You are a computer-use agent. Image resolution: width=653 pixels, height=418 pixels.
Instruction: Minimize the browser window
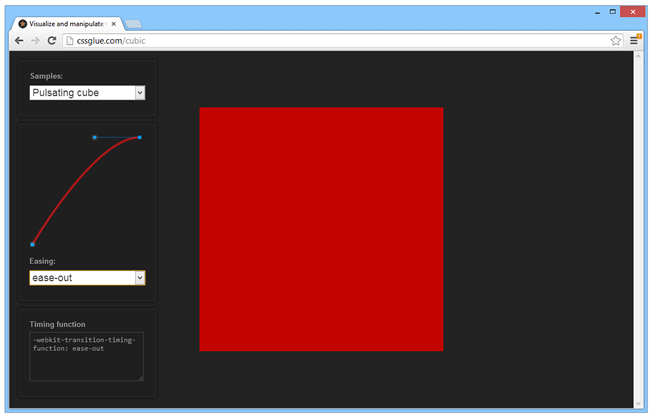click(598, 12)
